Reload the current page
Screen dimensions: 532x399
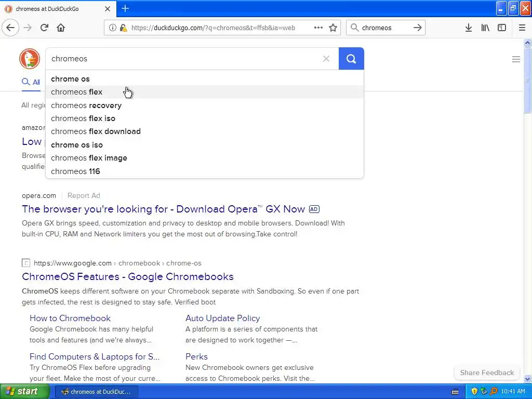[x=45, y=28]
